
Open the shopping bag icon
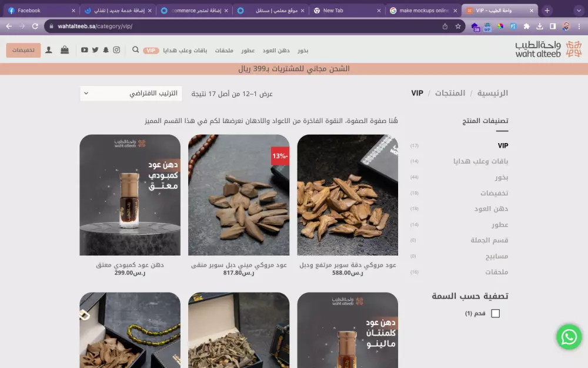pyautogui.click(x=65, y=50)
